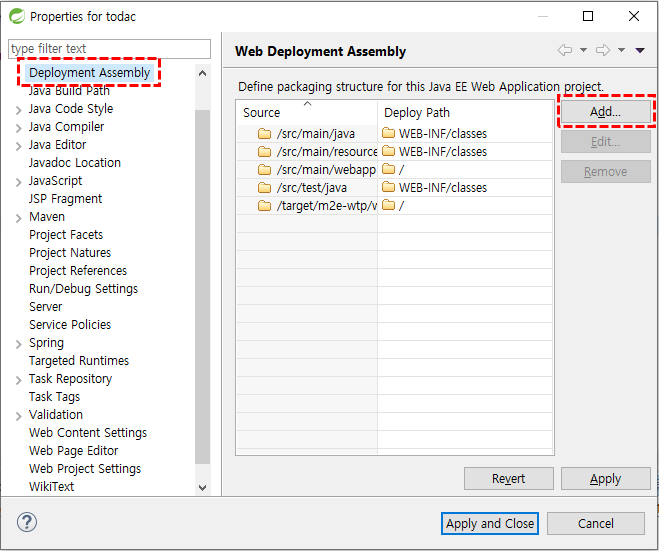
Task: Expand the Task Repository node
Action: (18, 380)
